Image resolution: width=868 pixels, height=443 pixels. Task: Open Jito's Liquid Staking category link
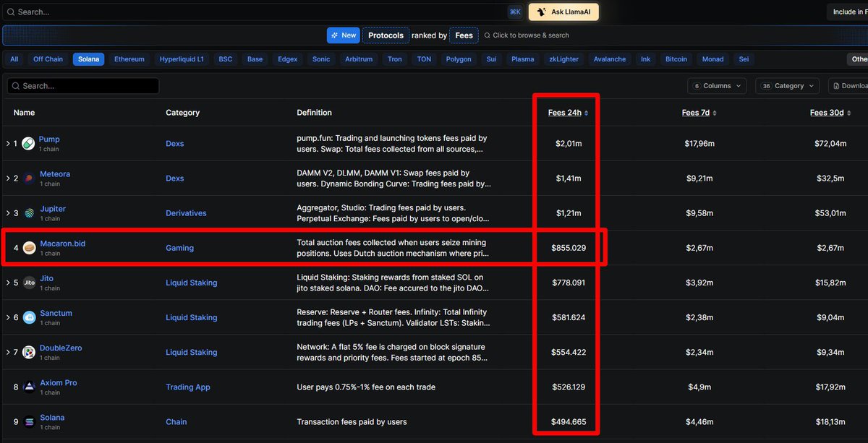click(x=191, y=283)
